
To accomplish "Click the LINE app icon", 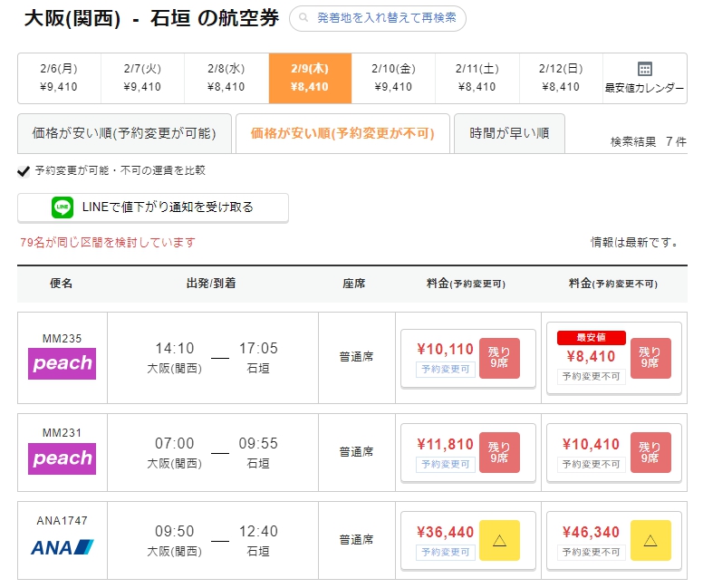I will point(63,207).
